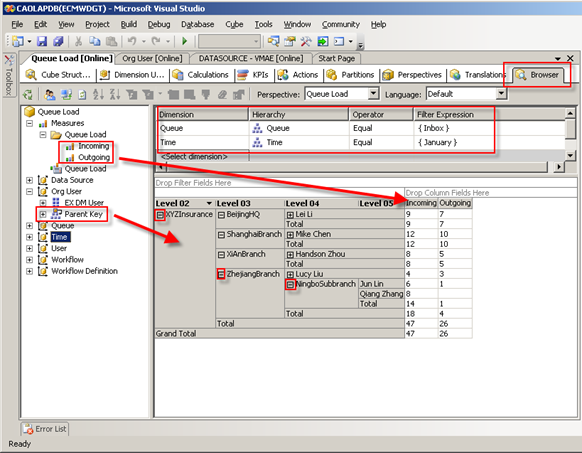Switch to the Calculations tab
The image size is (582, 453).
click(x=201, y=75)
